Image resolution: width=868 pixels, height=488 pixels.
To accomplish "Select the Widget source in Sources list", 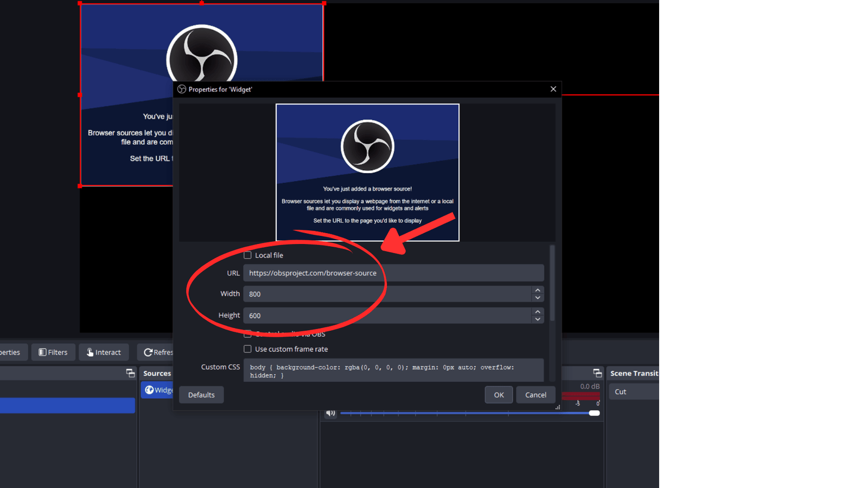I will (157, 390).
